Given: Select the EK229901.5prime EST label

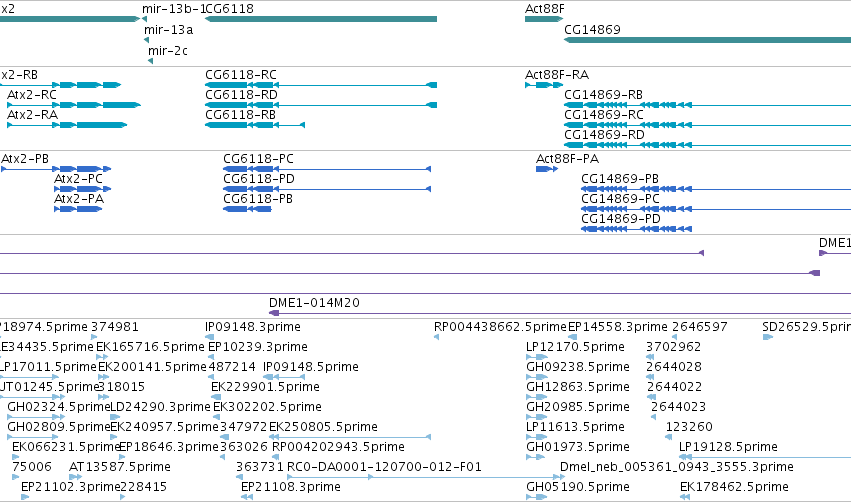Looking at the screenshot, I should pyautogui.click(x=265, y=387).
